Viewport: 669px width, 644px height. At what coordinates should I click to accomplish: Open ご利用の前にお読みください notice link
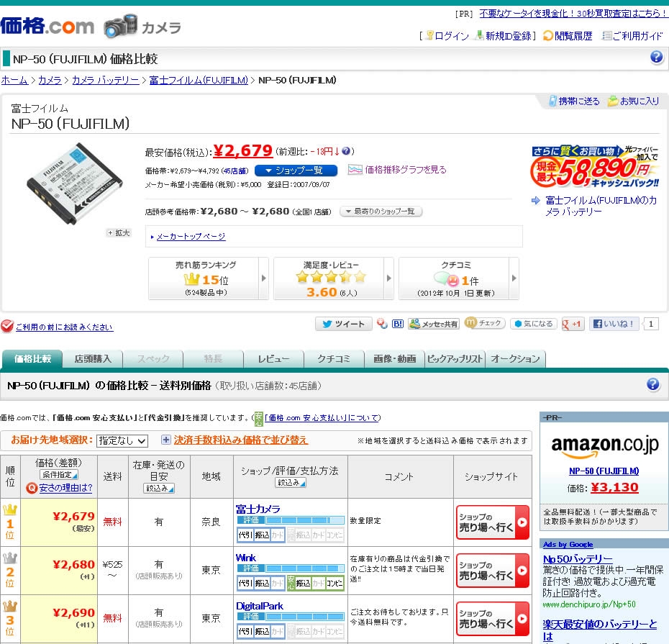[64, 327]
